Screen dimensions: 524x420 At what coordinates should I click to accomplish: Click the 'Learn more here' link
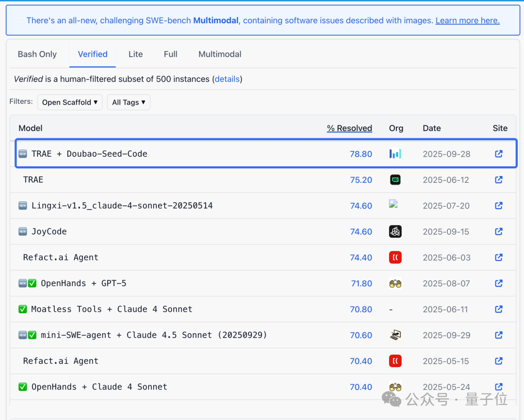point(467,20)
